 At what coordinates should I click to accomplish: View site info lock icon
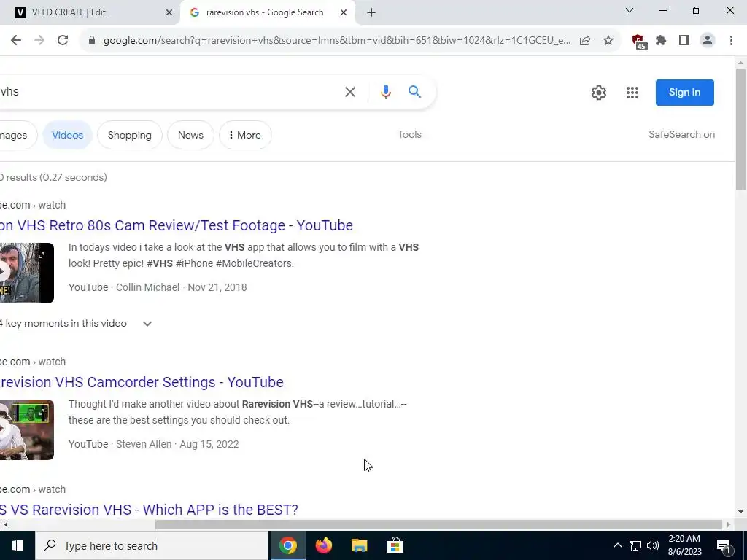92,41
